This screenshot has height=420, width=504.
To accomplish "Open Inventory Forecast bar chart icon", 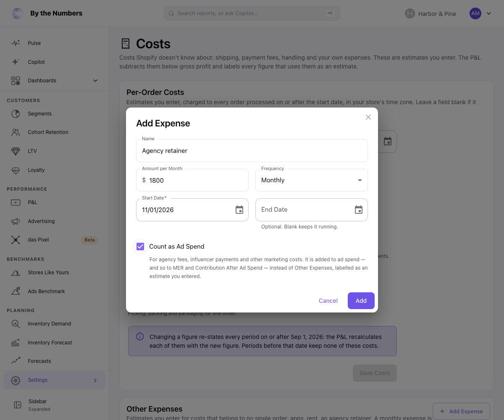I will point(16,343).
